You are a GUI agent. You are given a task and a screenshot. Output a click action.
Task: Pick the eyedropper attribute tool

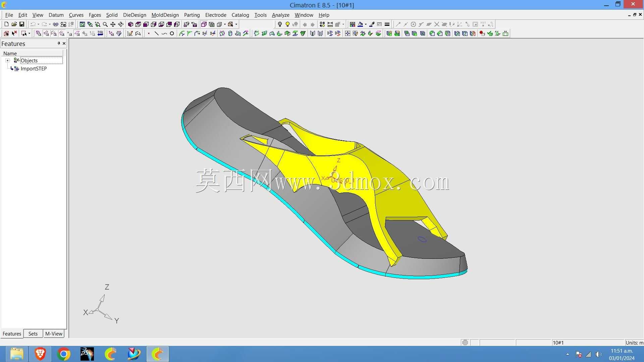click(x=372, y=24)
